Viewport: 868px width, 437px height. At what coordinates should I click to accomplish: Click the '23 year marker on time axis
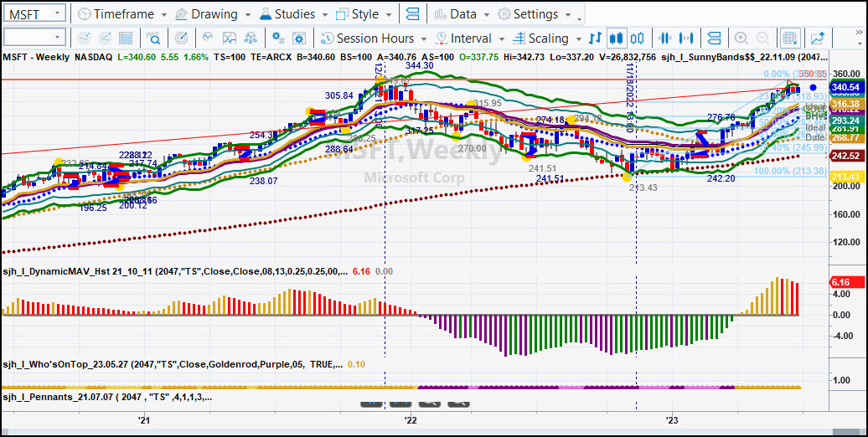[673, 420]
